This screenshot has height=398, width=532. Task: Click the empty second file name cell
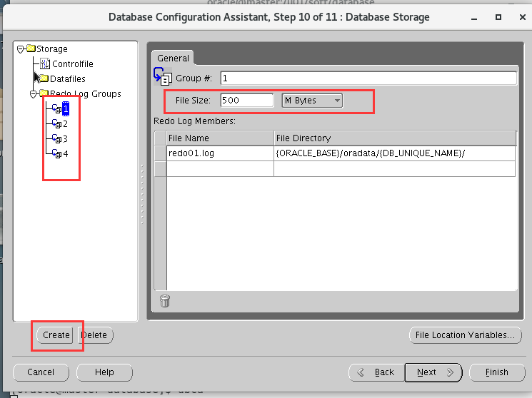220,168
